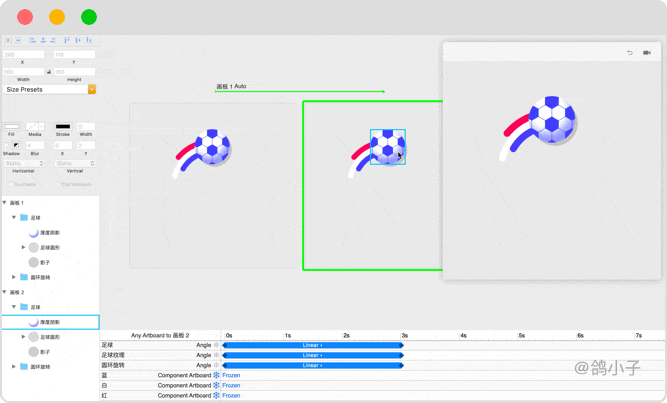The image size is (667, 403).
Task: Click the snowflake icon in the 红 row
Action: pos(217,395)
